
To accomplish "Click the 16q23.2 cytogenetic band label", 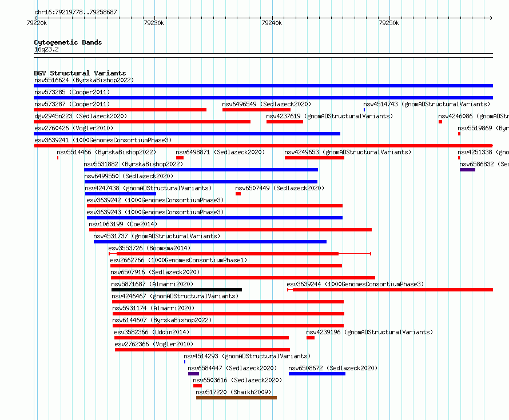I will coord(46,49).
